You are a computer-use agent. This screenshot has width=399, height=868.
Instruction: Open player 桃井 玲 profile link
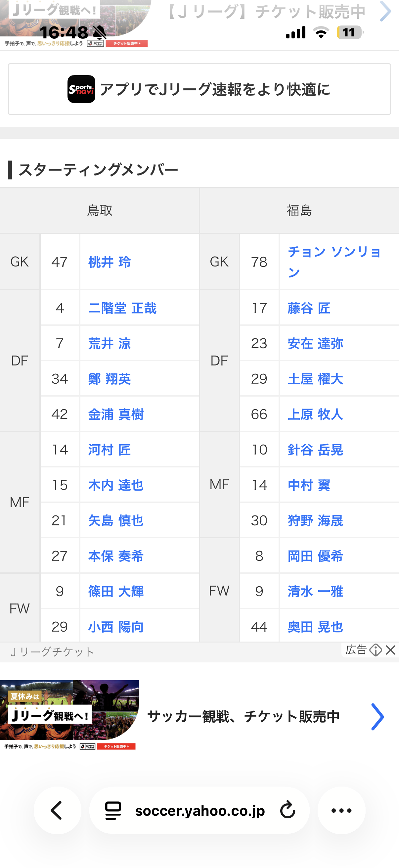(110, 262)
